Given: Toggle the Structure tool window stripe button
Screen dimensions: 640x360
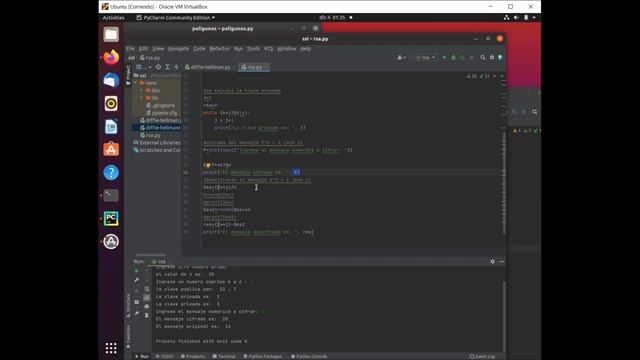Looking at the screenshot, I should pyautogui.click(x=128, y=305).
